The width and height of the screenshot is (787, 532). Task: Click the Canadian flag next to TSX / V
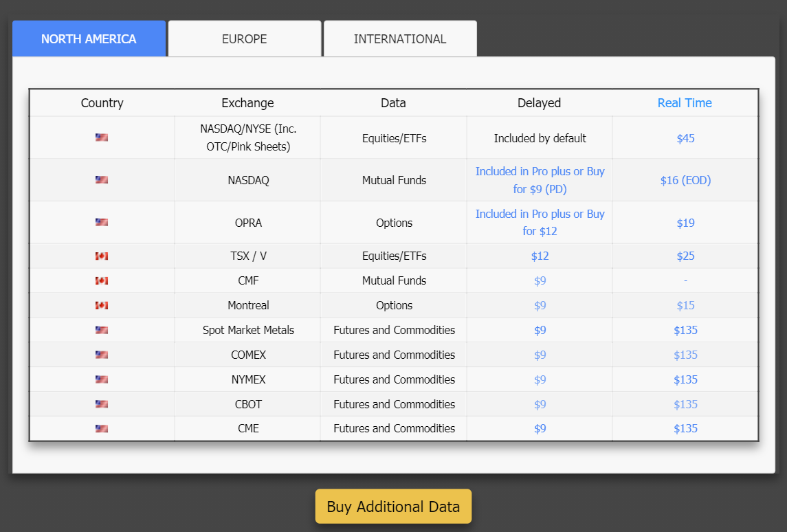[102, 255]
